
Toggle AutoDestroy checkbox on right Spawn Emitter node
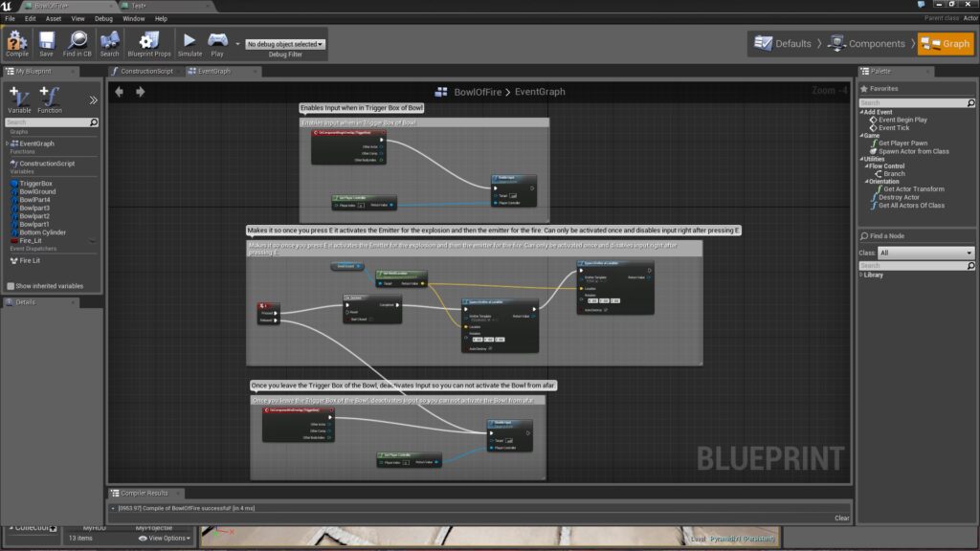pyautogui.click(x=608, y=310)
